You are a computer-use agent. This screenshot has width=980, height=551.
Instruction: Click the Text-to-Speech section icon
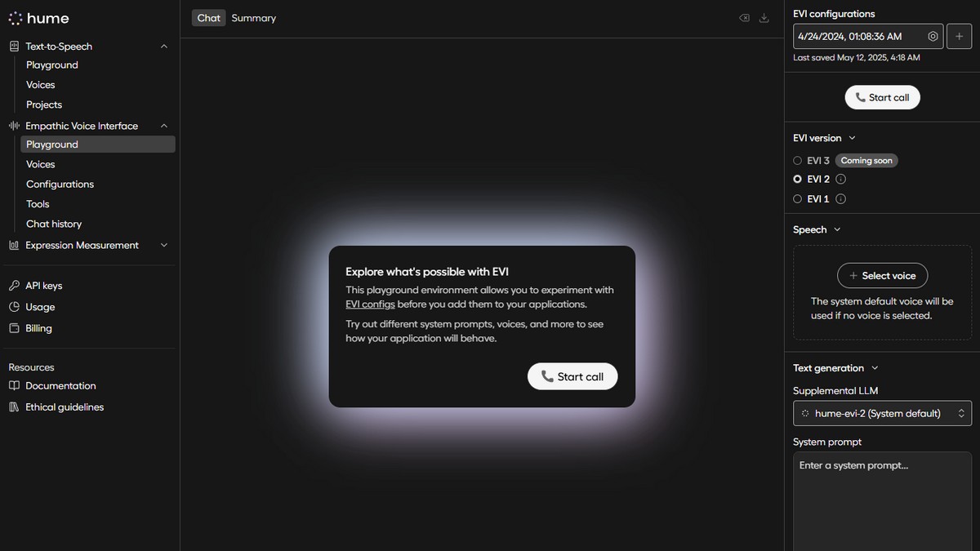(14, 47)
